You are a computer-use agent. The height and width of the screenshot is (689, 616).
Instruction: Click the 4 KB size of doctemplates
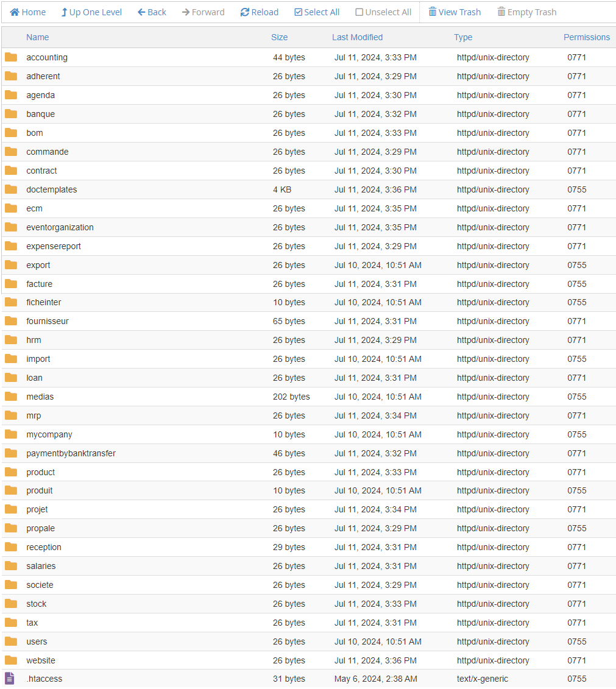[282, 190]
